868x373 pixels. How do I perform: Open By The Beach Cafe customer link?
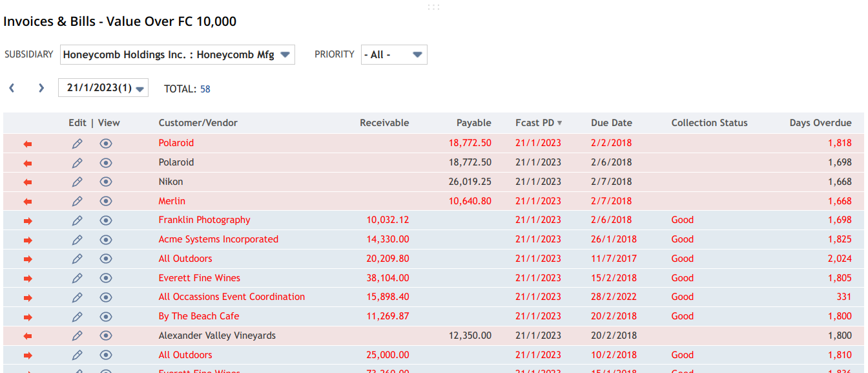pos(199,316)
